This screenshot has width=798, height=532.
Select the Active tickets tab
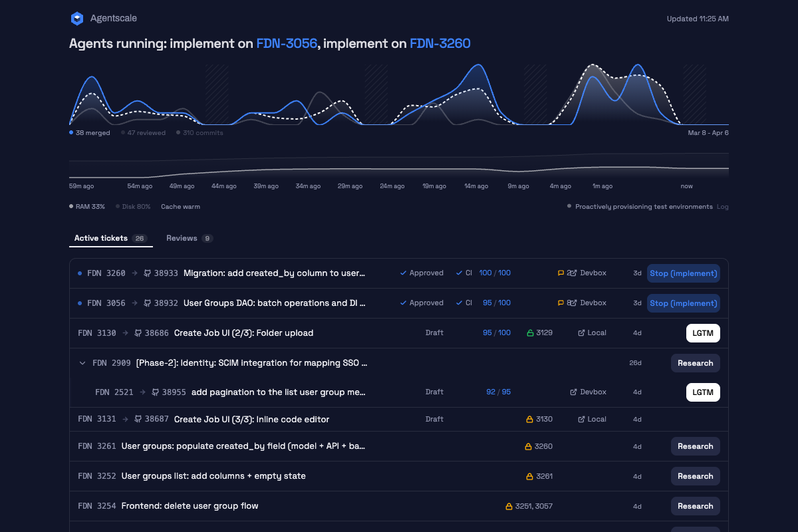tap(110, 238)
